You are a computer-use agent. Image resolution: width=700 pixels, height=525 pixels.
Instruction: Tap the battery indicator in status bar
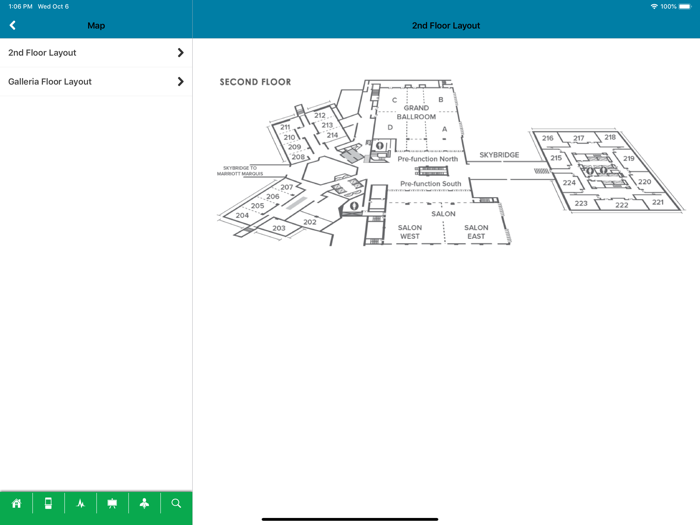685,7
